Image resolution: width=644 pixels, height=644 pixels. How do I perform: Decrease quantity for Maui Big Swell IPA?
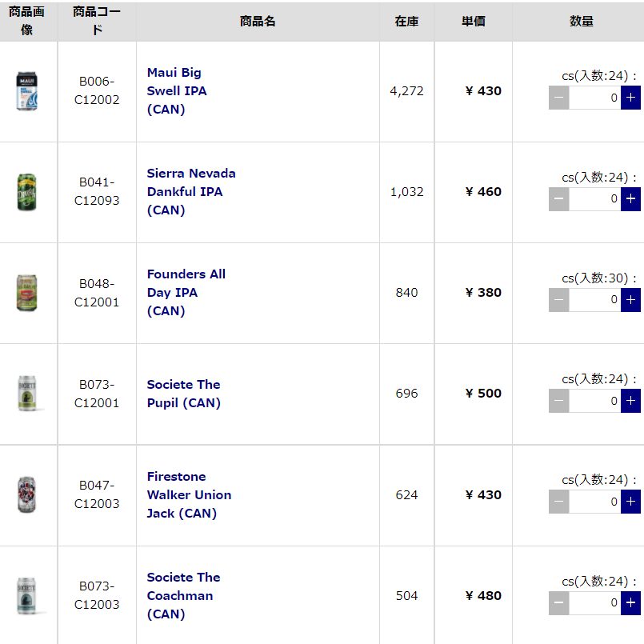[558, 98]
